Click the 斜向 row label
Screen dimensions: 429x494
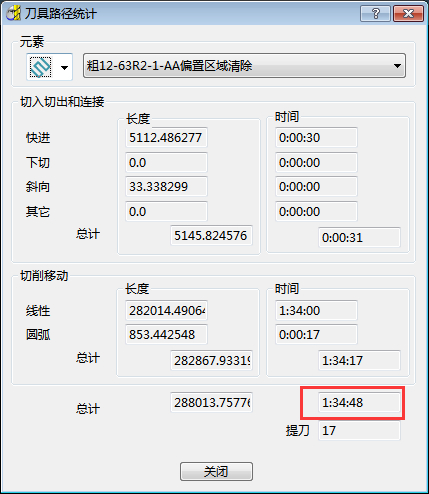(38, 187)
